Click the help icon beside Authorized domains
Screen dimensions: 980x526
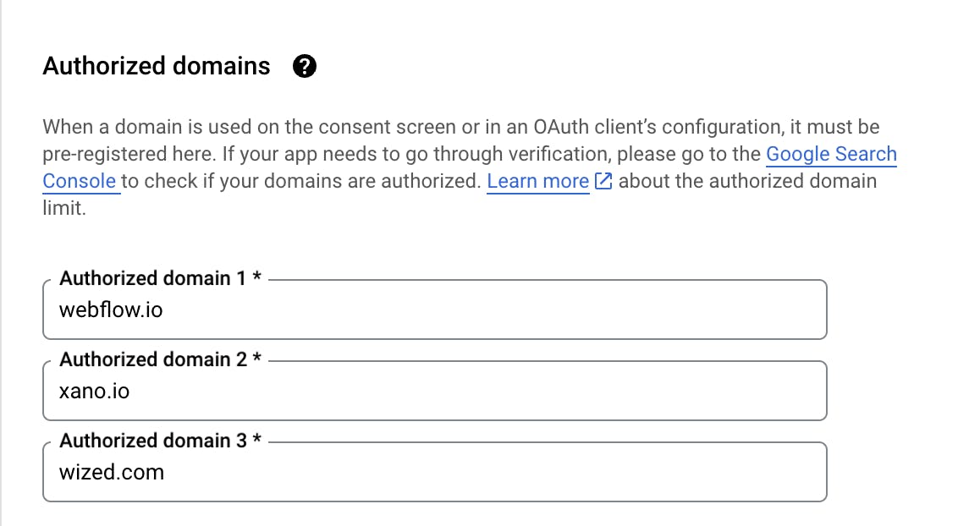[x=304, y=67]
